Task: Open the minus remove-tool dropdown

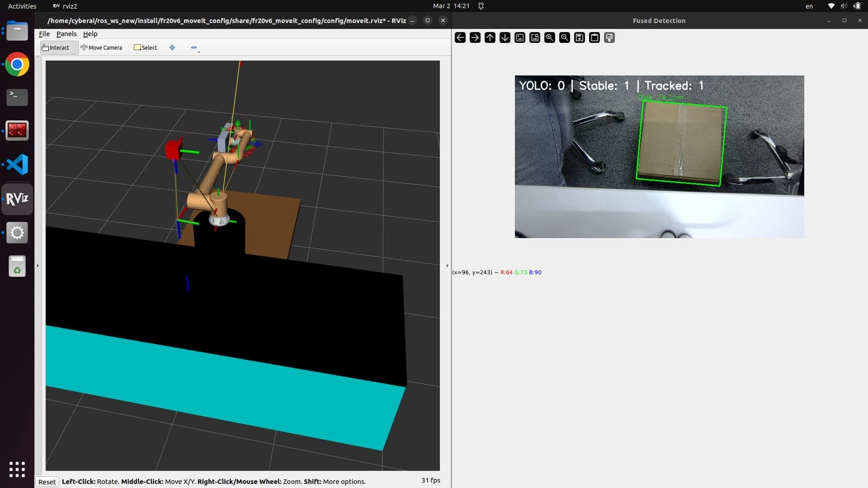Action: point(195,48)
